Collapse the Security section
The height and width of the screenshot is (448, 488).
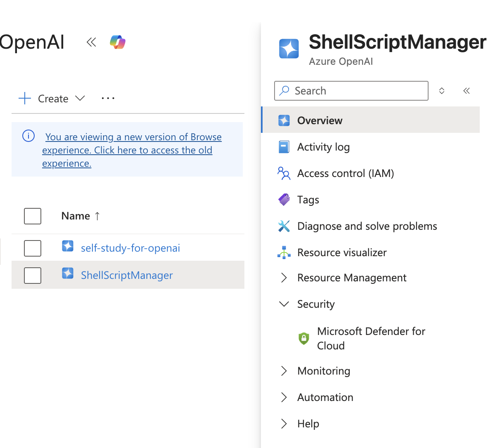(284, 304)
